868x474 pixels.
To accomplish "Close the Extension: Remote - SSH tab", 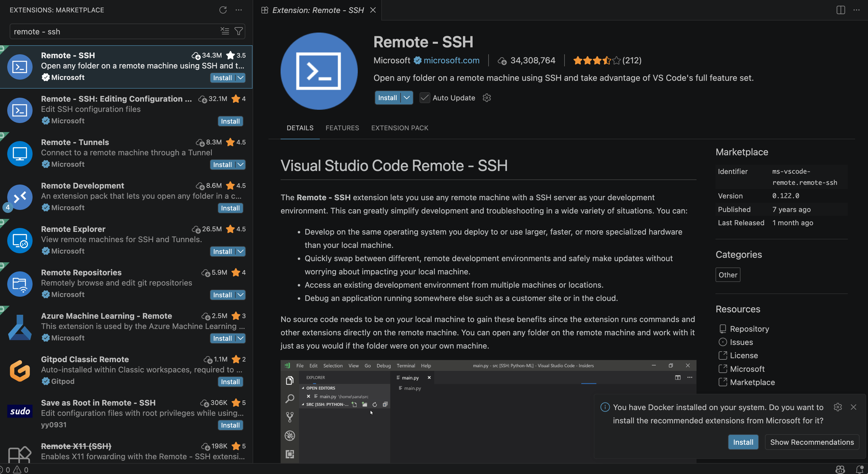I will click(x=373, y=10).
